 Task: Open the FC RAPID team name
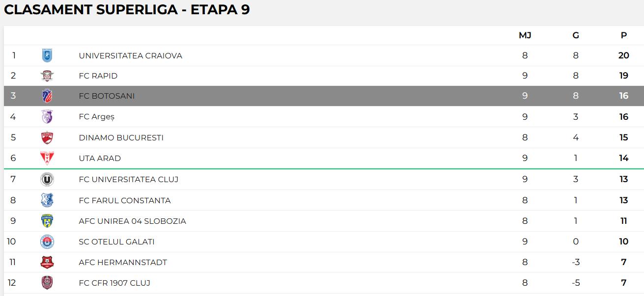[x=98, y=76]
